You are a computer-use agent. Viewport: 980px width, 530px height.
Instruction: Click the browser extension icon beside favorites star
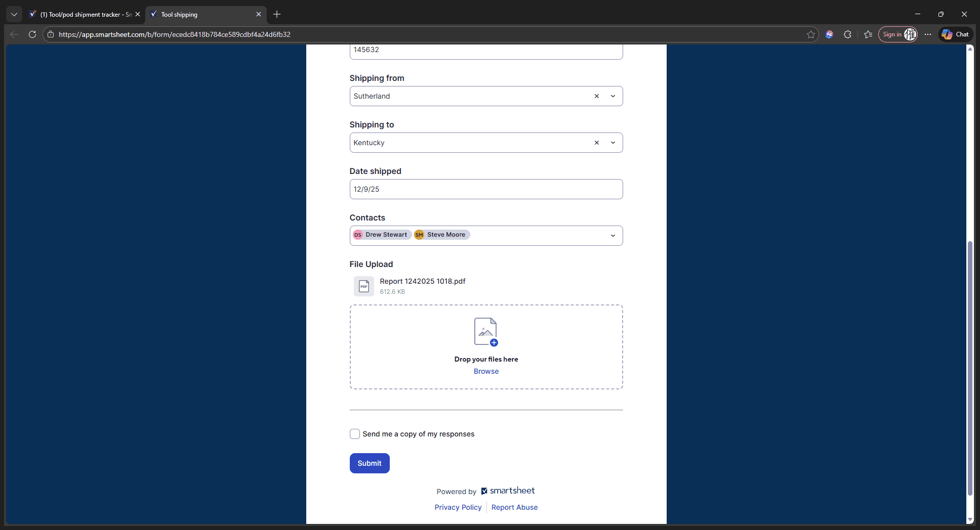[x=829, y=34]
